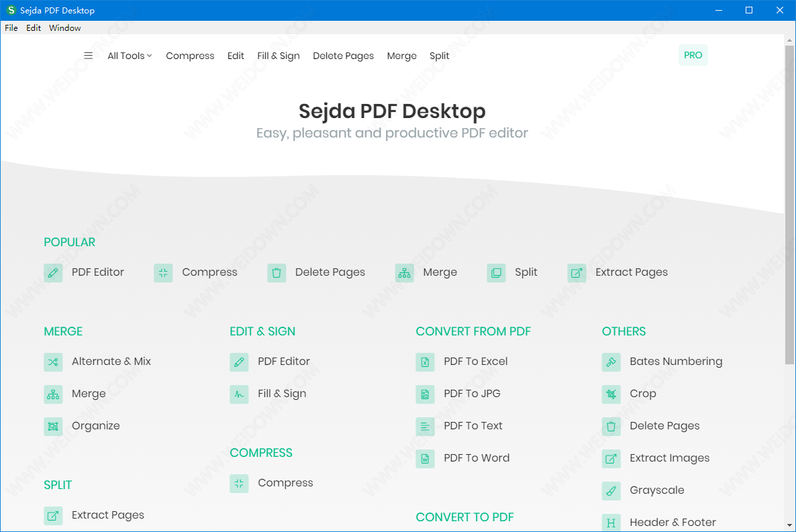Open PDF To Text converter link
Viewport: 796px width, 532px height.
click(x=472, y=426)
